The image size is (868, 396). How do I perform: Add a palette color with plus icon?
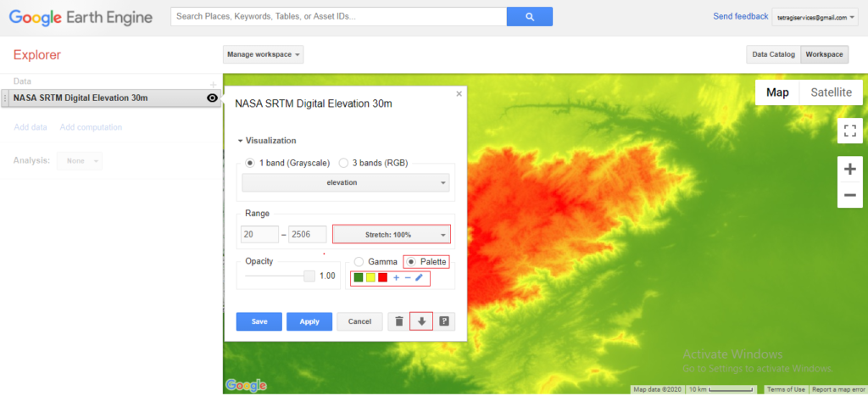(x=397, y=277)
